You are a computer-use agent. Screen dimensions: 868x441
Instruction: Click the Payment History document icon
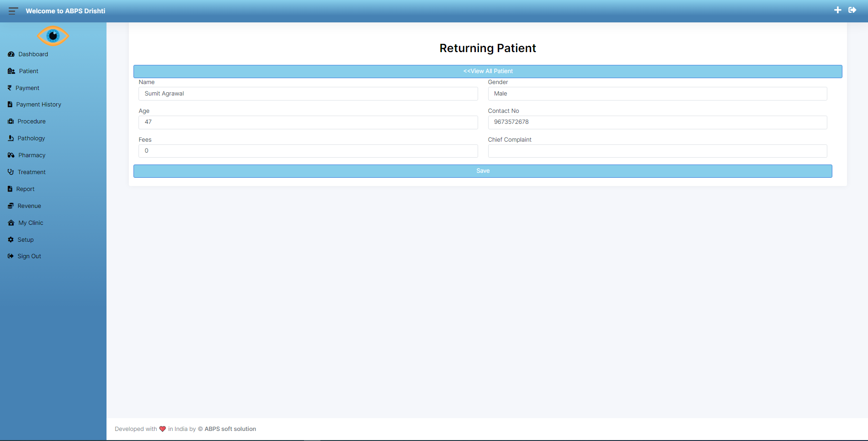click(x=10, y=105)
